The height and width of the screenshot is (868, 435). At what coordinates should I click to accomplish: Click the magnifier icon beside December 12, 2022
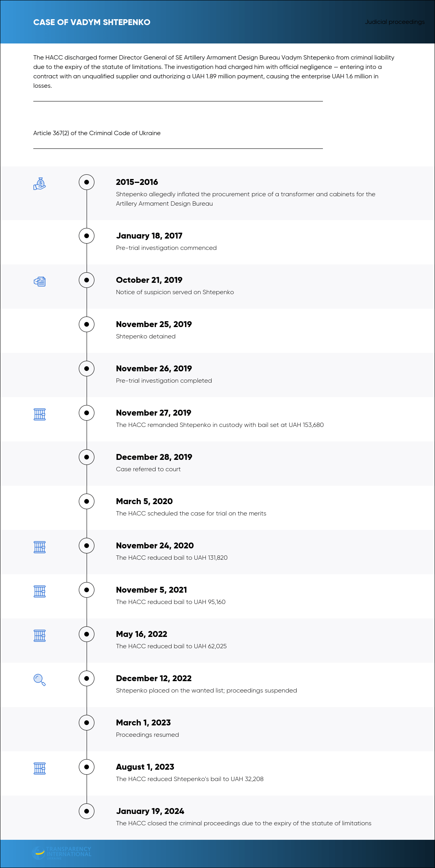coord(40,680)
